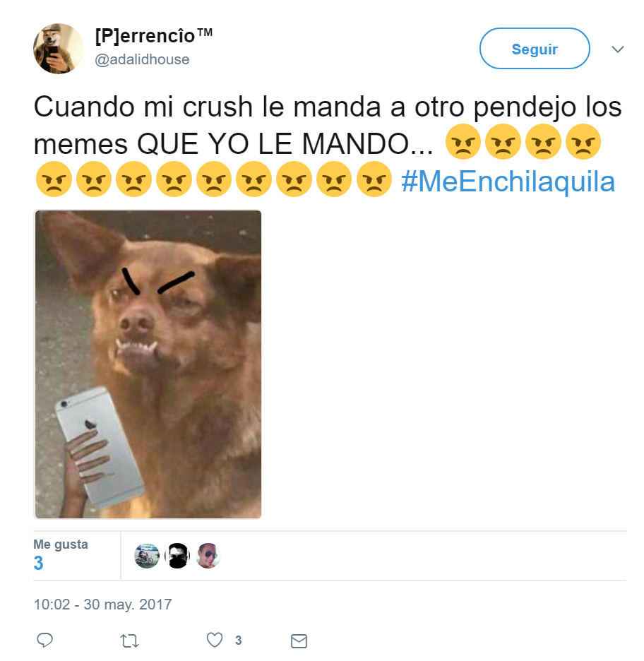Open the @adalidhouse profile handle
644x661 pixels.
click(x=142, y=59)
